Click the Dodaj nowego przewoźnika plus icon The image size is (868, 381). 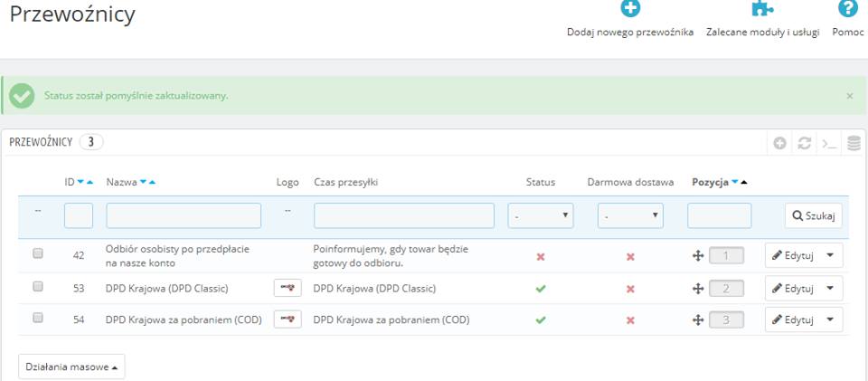tap(630, 8)
